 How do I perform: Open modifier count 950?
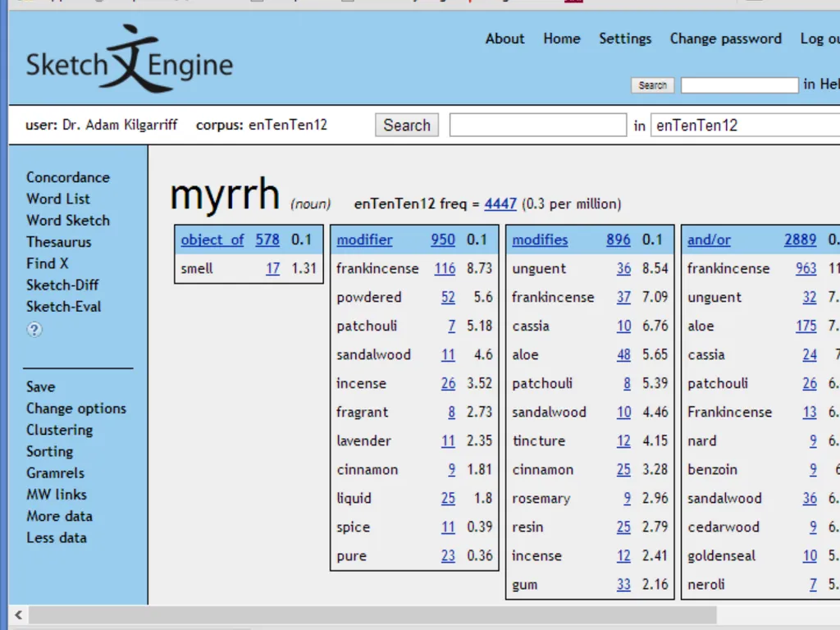coord(443,240)
